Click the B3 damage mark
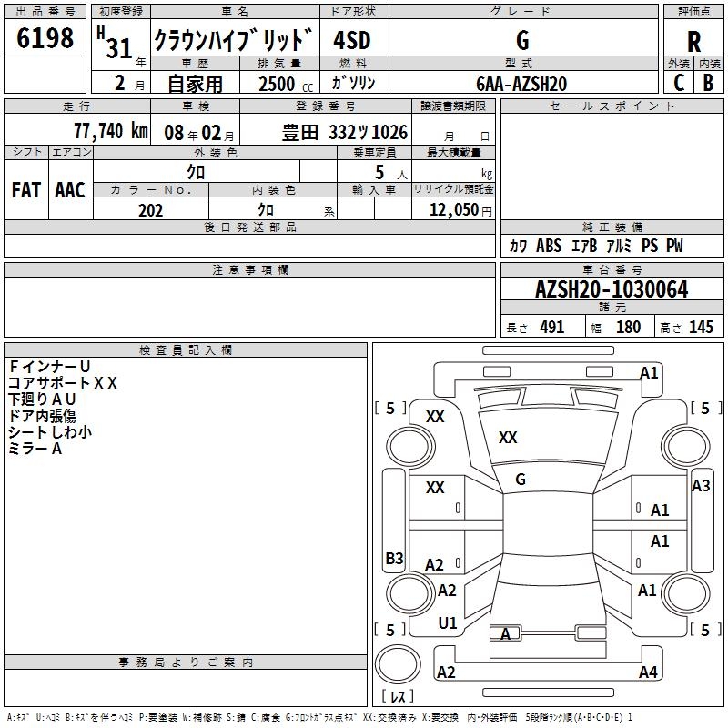Screen dimensions: 728x728 [x=394, y=558]
